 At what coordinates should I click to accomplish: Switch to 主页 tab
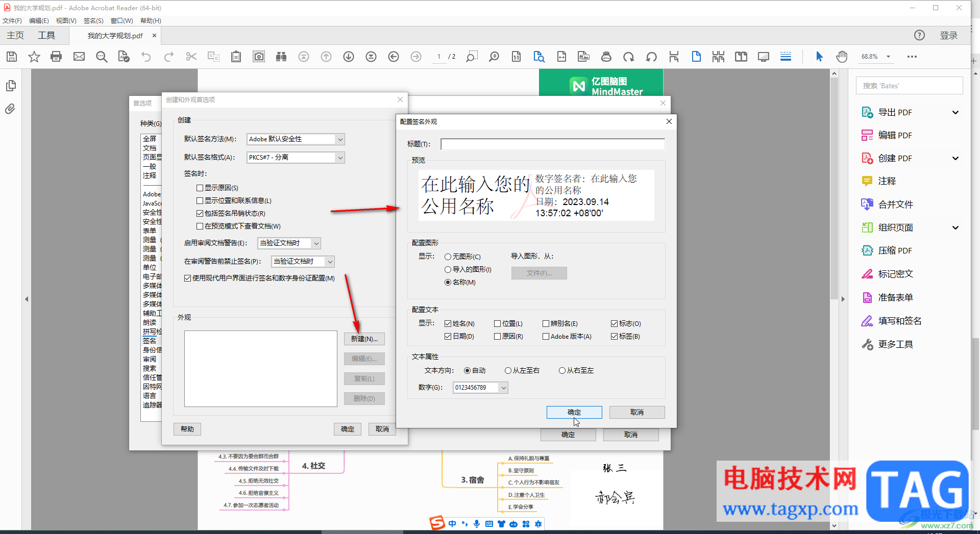[15, 35]
